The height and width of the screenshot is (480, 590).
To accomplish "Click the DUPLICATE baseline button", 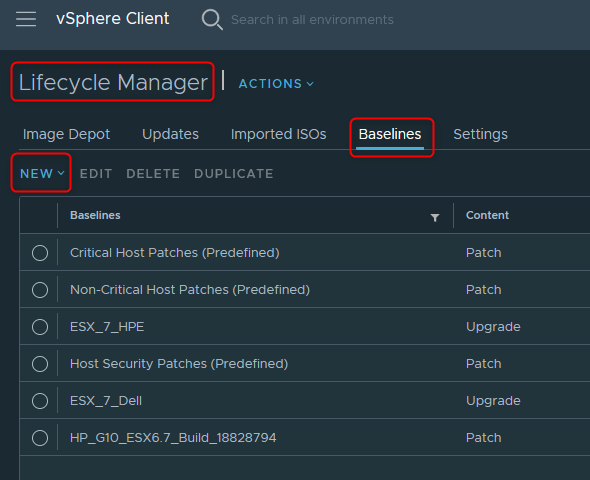I will 234,173.
